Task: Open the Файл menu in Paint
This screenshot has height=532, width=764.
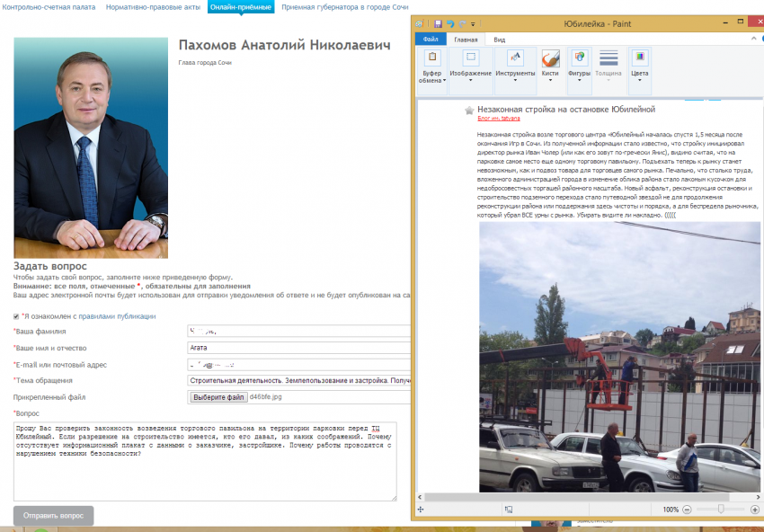Action: (431, 40)
